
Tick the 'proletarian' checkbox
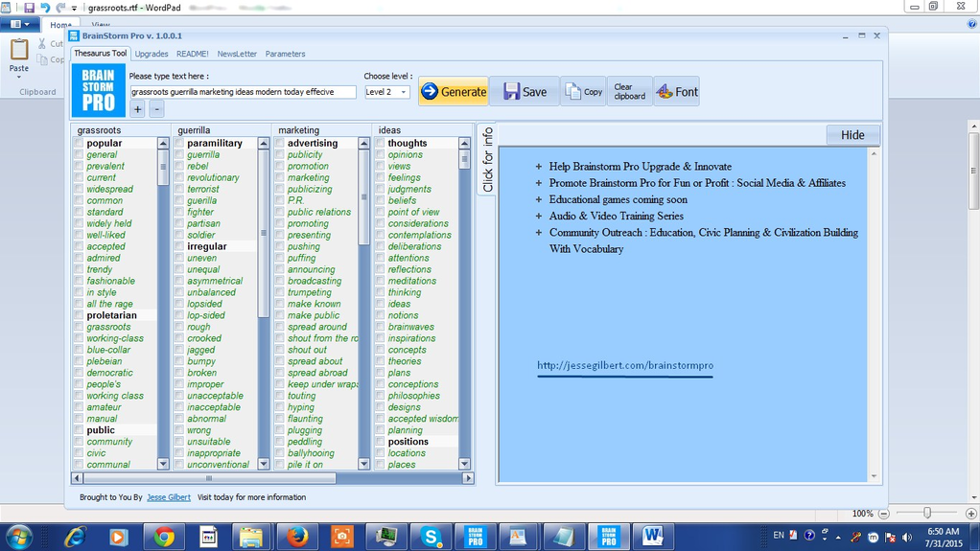click(x=79, y=315)
